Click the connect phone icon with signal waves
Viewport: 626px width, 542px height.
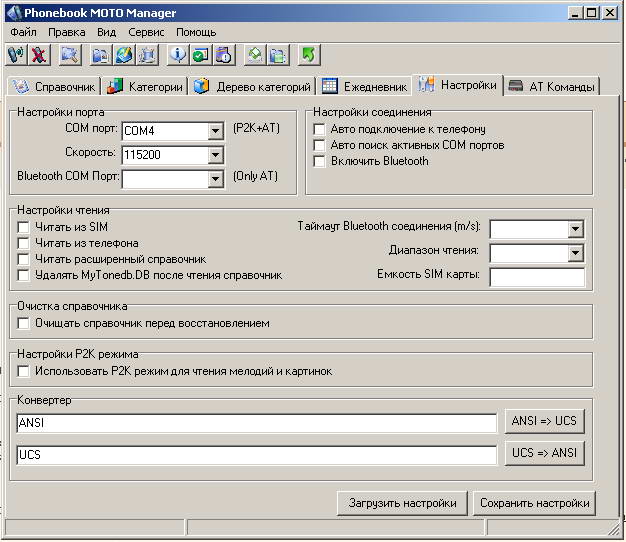click(x=16, y=54)
